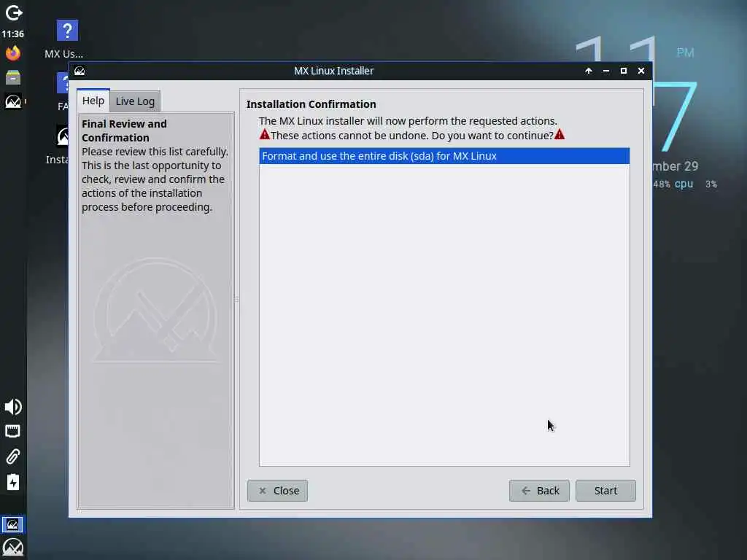The width and height of the screenshot is (747, 560).
Task: Click the keep-above arrow button in title bar
Action: [x=589, y=71]
